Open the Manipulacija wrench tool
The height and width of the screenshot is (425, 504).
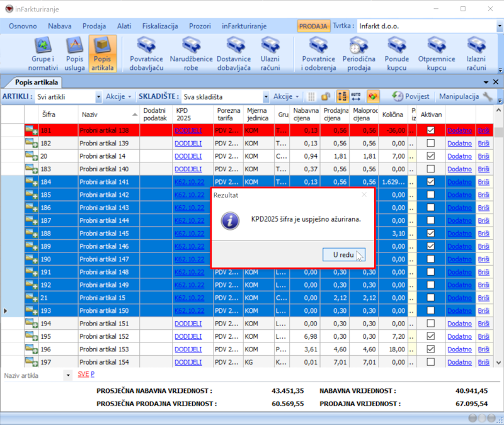click(488, 96)
